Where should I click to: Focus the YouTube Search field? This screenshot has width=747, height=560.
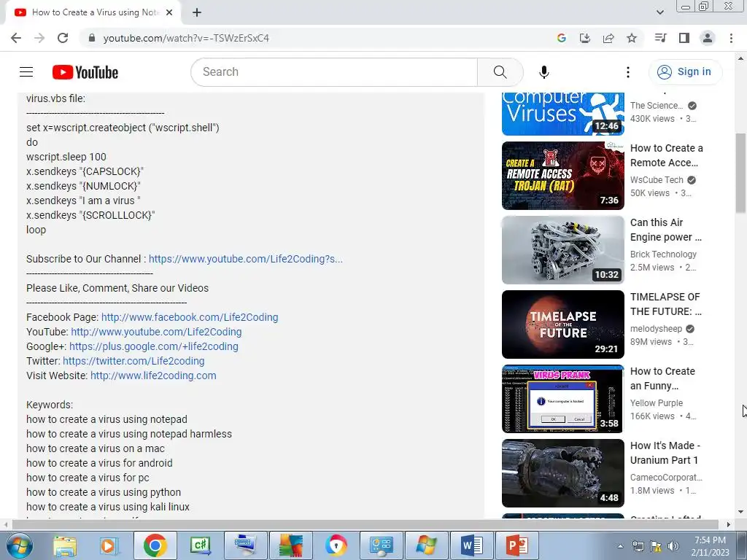point(334,72)
